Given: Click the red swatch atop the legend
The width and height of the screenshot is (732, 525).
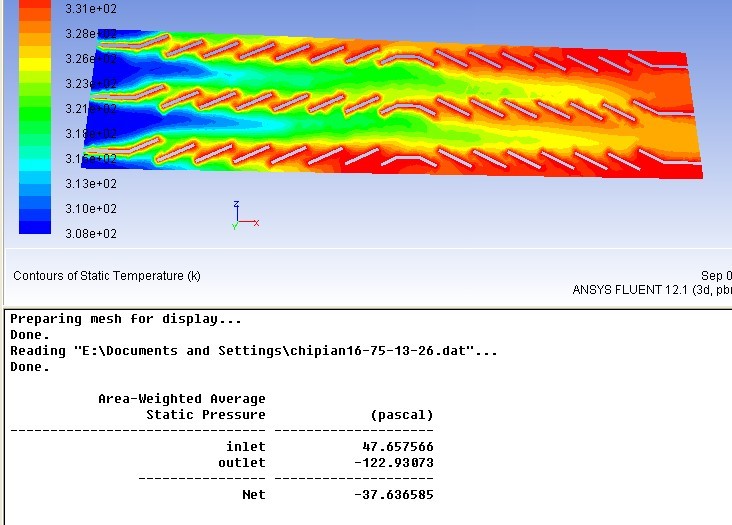Looking at the screenshot, I should (x=34, y=7).
